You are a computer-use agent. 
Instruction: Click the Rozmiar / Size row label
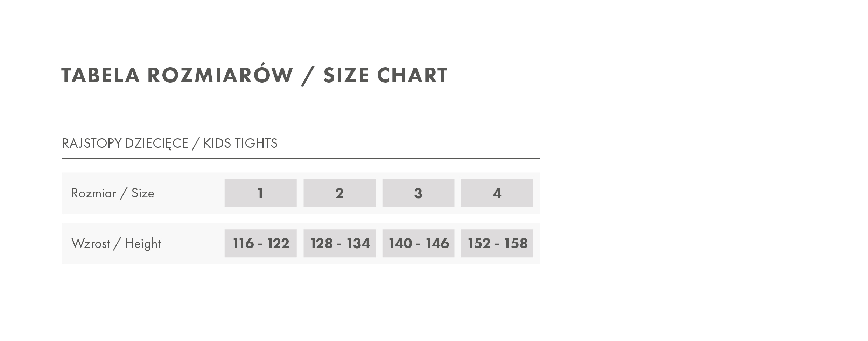tap(113, 193)
